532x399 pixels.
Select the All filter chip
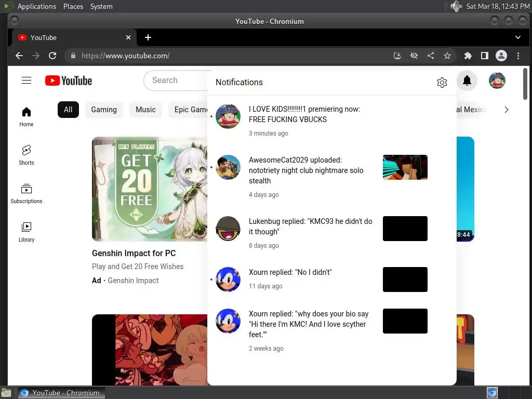click(68, 110)
